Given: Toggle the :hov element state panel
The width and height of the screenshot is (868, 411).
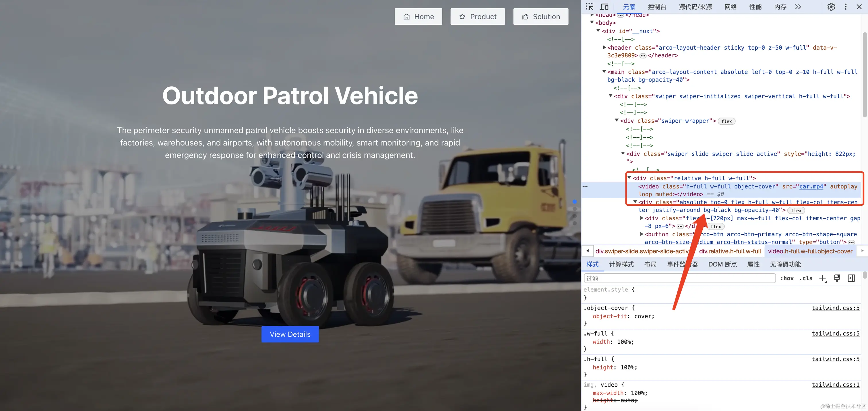Looking at the screenshot, I should pos(787,278).
